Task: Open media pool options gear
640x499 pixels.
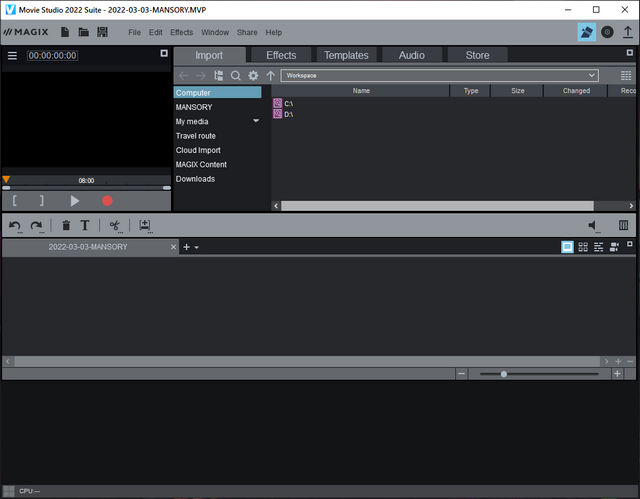Action: point(253,75)
